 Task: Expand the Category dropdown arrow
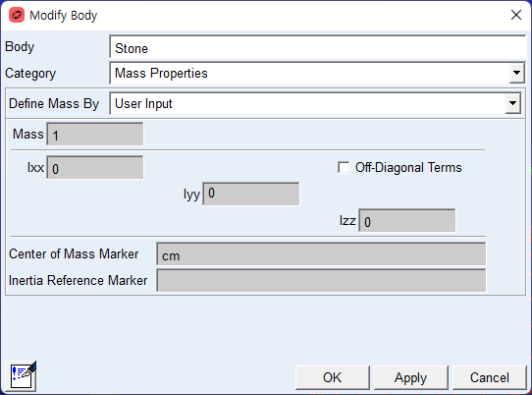[x=516, y=73]
